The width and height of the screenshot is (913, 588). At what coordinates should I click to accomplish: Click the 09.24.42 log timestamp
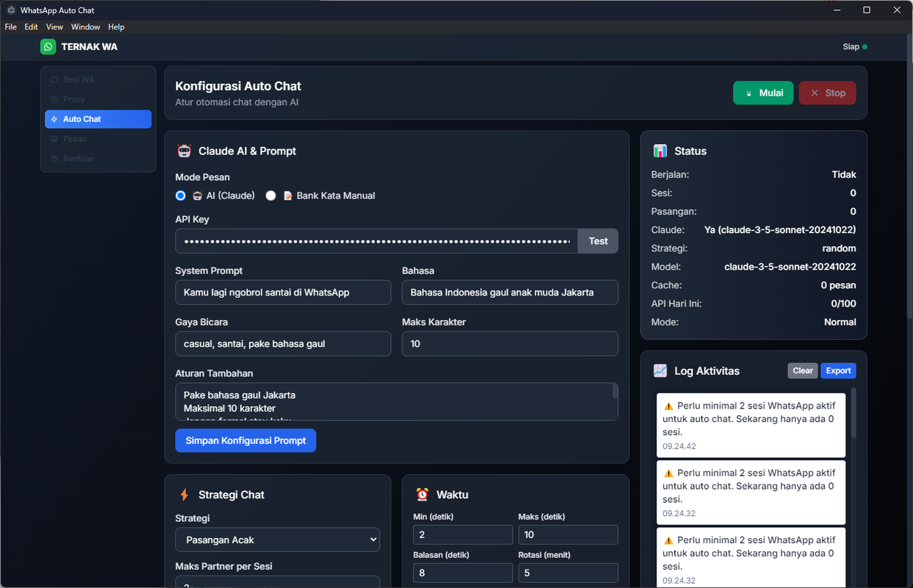[679, 446]
